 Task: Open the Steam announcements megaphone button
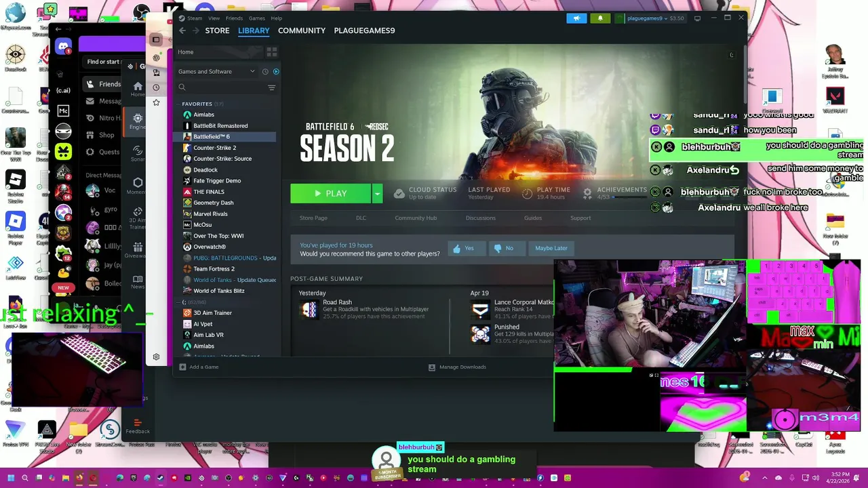576,18
